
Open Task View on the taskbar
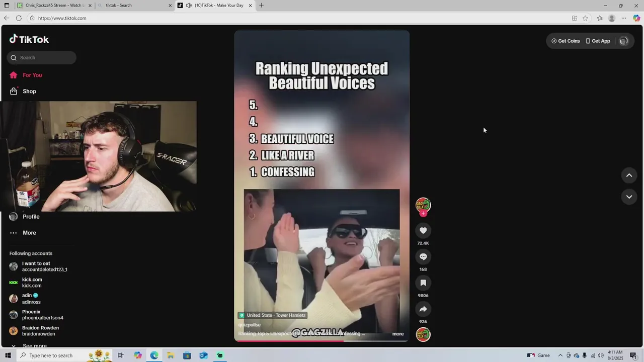click(121, 355)
